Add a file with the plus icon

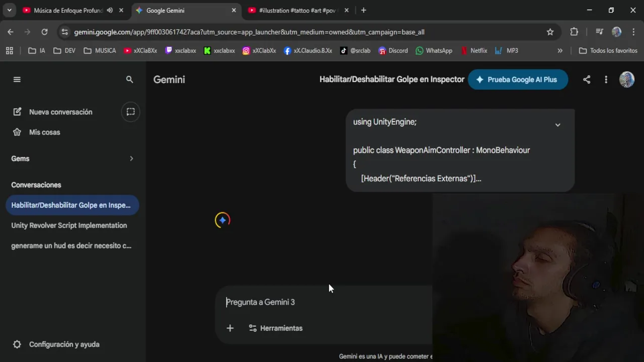230,328
